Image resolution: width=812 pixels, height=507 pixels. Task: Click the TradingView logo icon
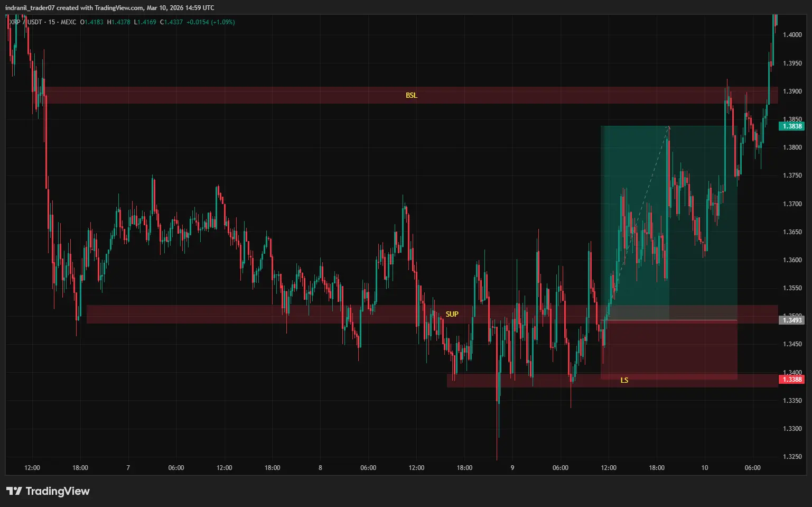coord(14,491)
